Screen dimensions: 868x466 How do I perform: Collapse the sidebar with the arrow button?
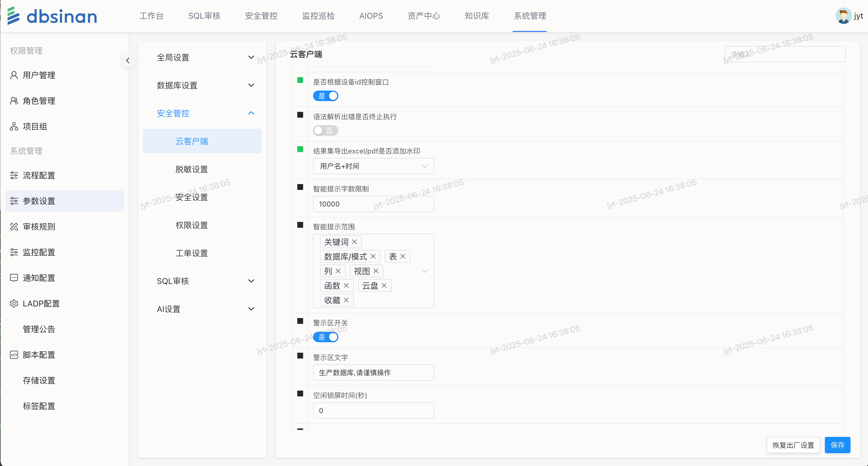127,61
